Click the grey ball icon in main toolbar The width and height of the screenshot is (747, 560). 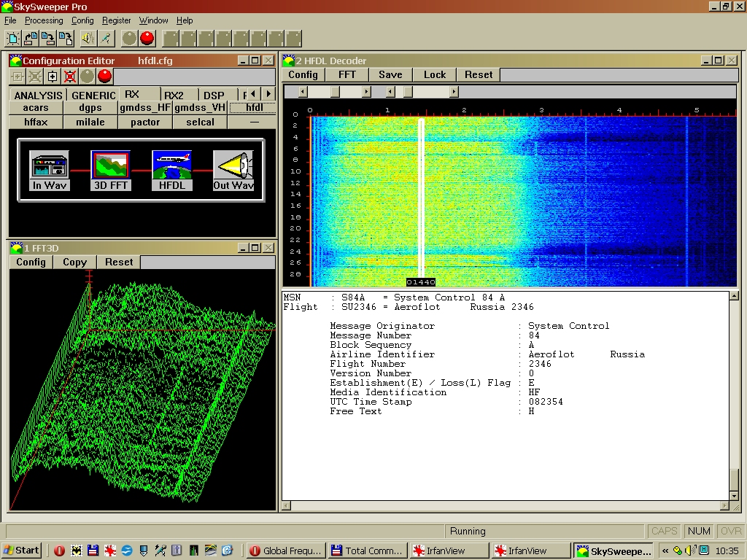pos(129,39)
